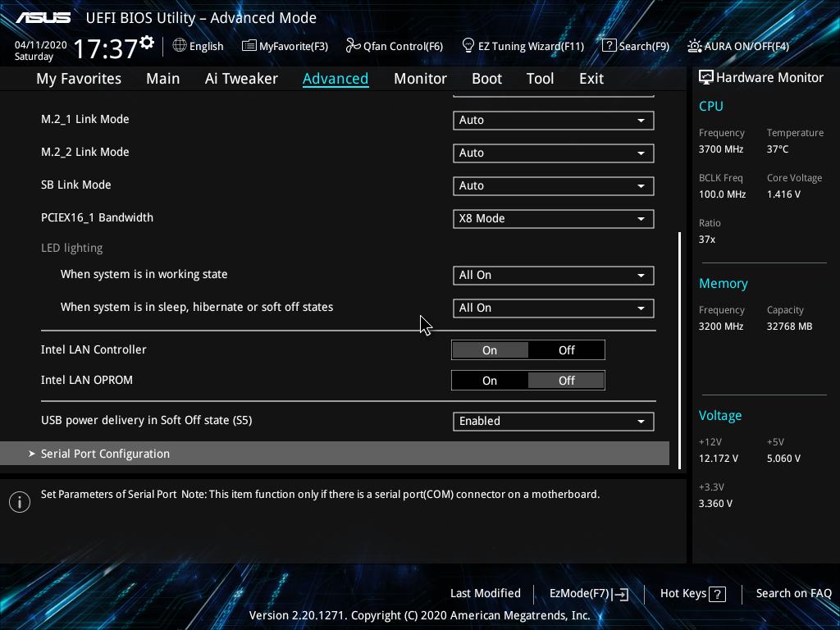Viewport: 840px width, 630px height.
Task: Click Last Modified button
Action: click(x=486, y=593)
